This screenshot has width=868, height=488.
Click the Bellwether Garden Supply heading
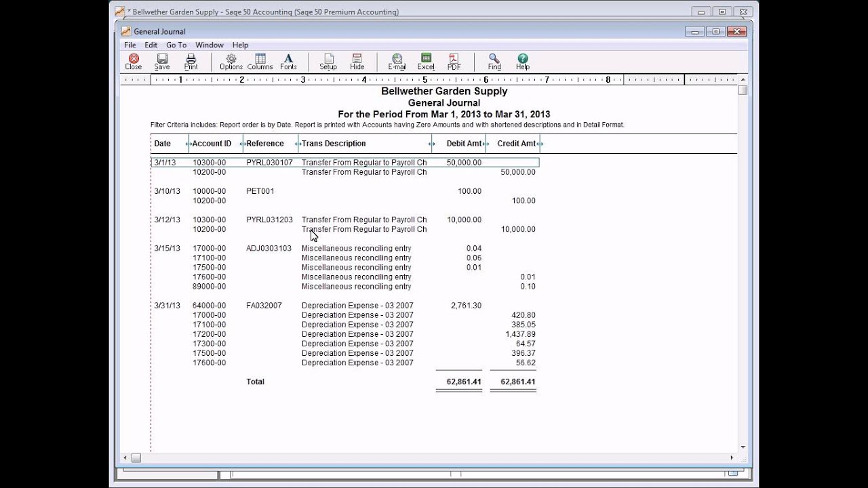[444, 91]
